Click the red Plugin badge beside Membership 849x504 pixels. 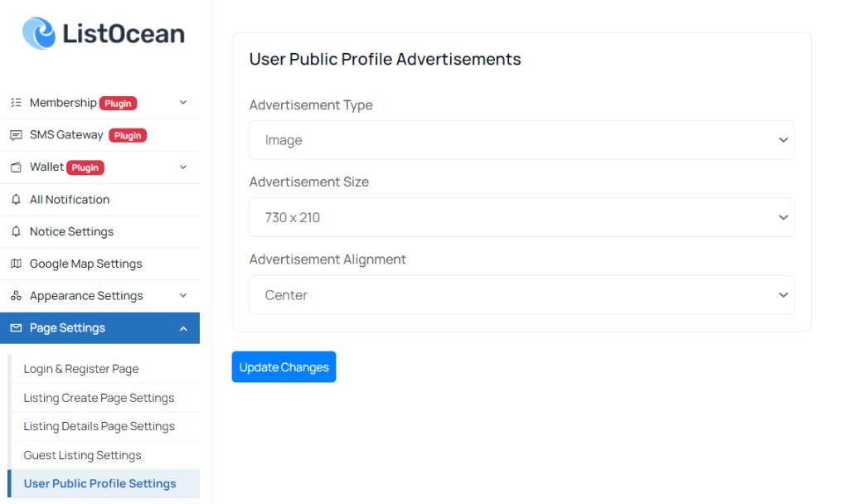pos(118,104)
